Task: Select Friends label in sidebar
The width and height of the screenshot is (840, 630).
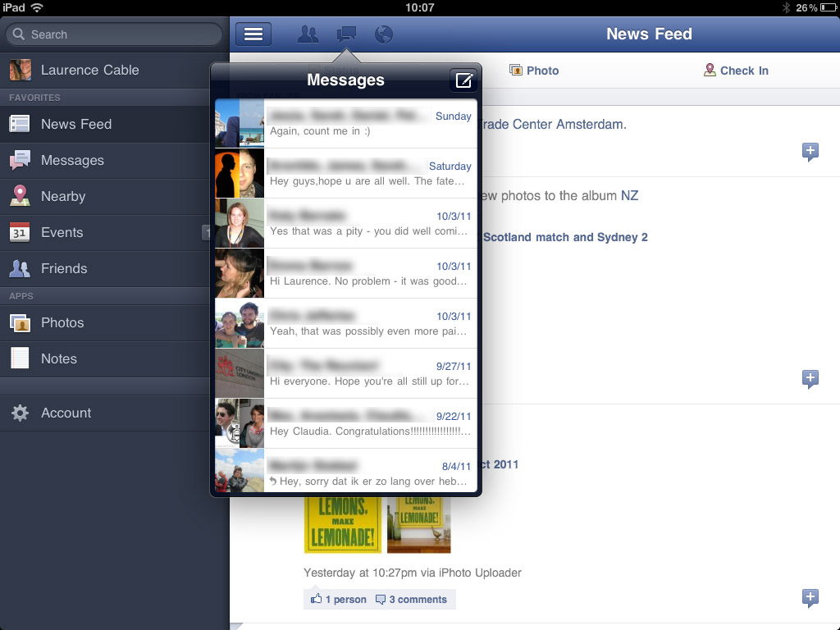Action: coord(64,268)
